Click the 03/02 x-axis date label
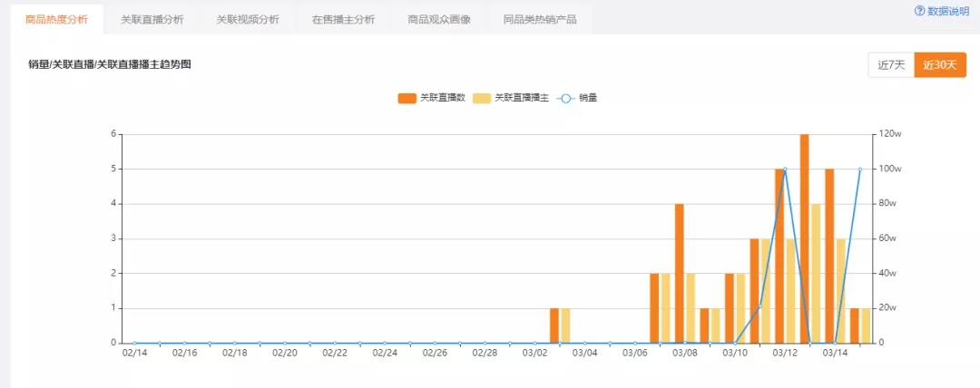 pyautogui.click(x=534, y=353)
